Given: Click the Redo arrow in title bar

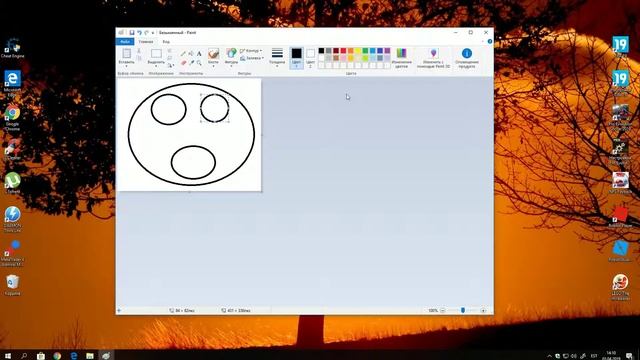Looking at the screenshot, I should (147, 33).
